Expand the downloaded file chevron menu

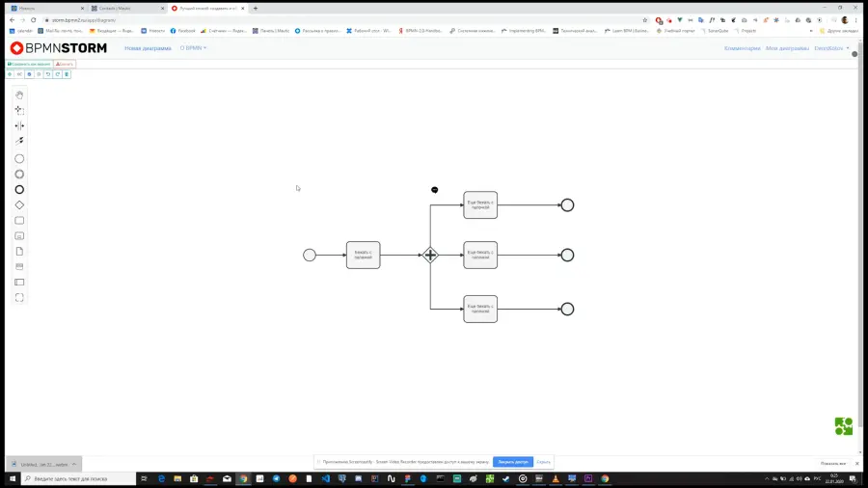tap(74, 464)
